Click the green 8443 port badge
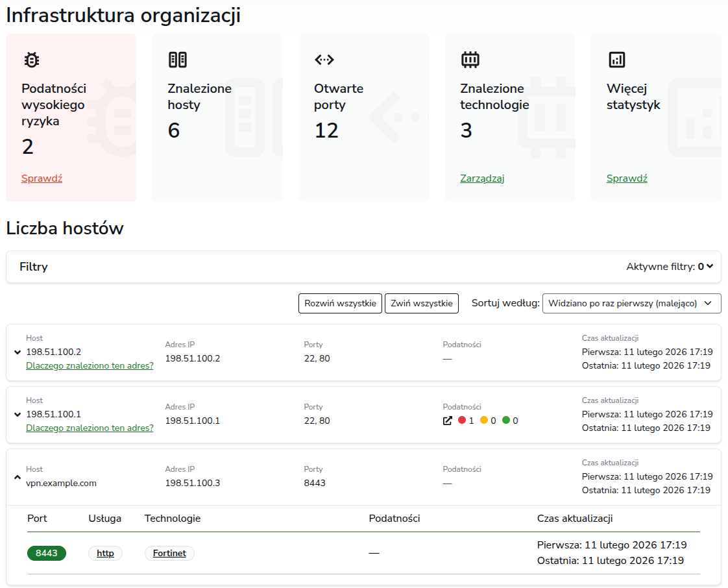Screen dimensions: 728x588 [47, 554]
